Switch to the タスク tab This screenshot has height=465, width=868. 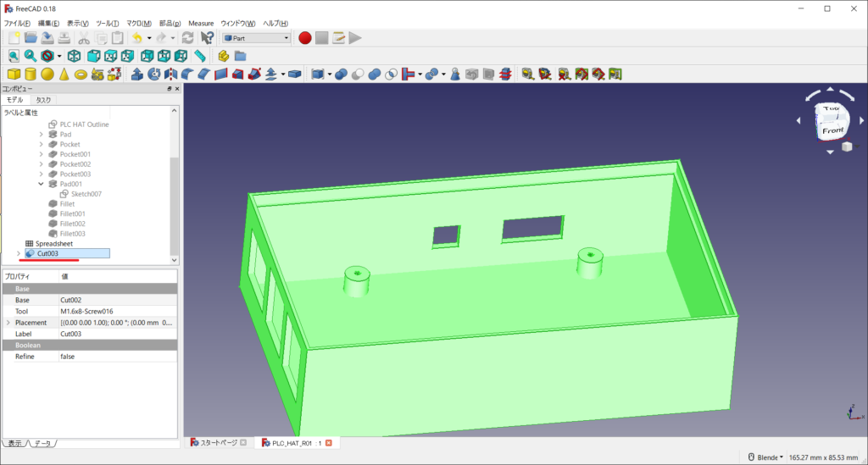click(x=43, y=100)
